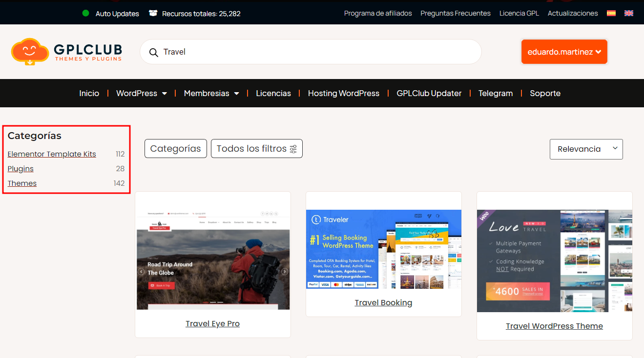644x358 pixels.
Task: Open the Traveler booking theme thumbnail
Action: click(384, 249)
